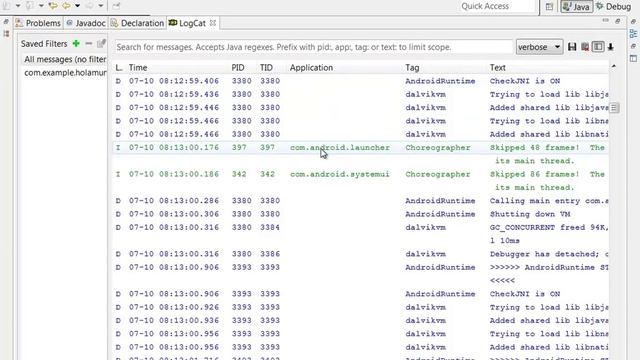Click the log scrollbar up arrow
640x360 pixels.
tap(613, 66)
